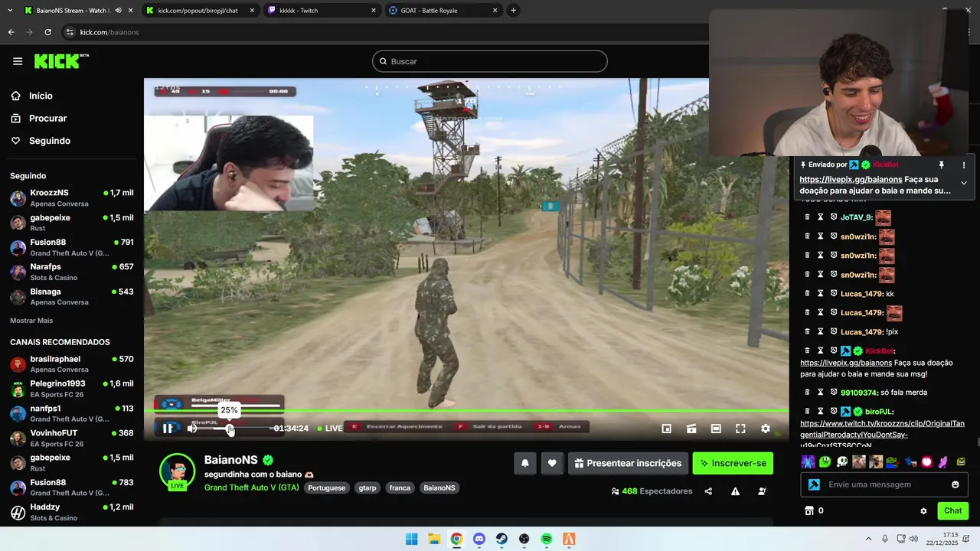980x551 pixels.
Task: Open a new browser tab
Action: point(513,11)
